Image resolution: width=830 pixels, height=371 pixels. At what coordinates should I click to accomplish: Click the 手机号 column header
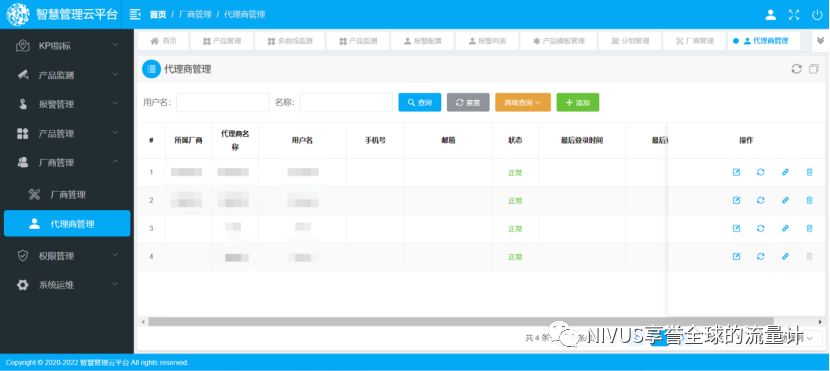(x=375, y=140)
